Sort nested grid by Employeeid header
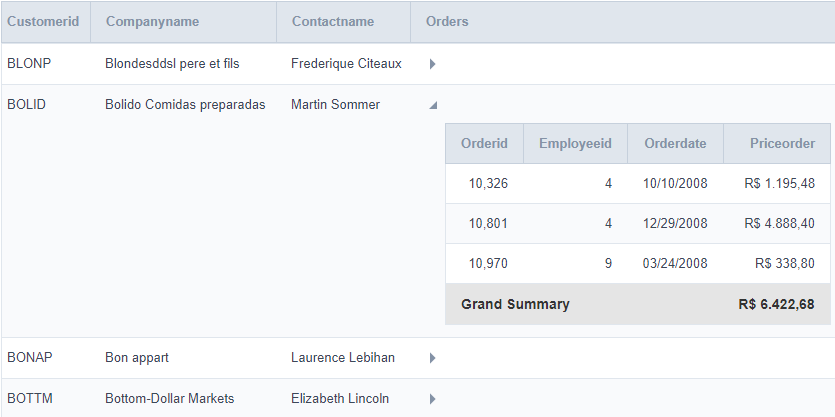The height and width of the screenshot is (417, 835). pyautogui.click(x=575, y=144)
